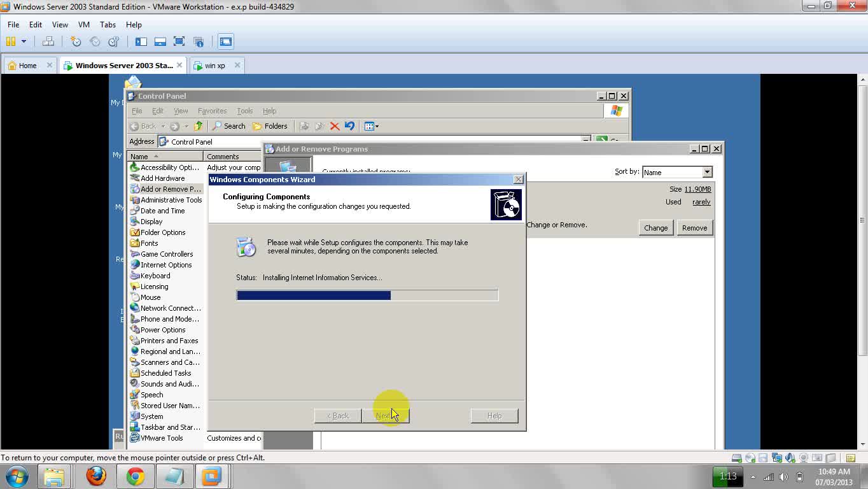
Task: Close the Windows Components Wizard dialog
Action: (518, 180)
